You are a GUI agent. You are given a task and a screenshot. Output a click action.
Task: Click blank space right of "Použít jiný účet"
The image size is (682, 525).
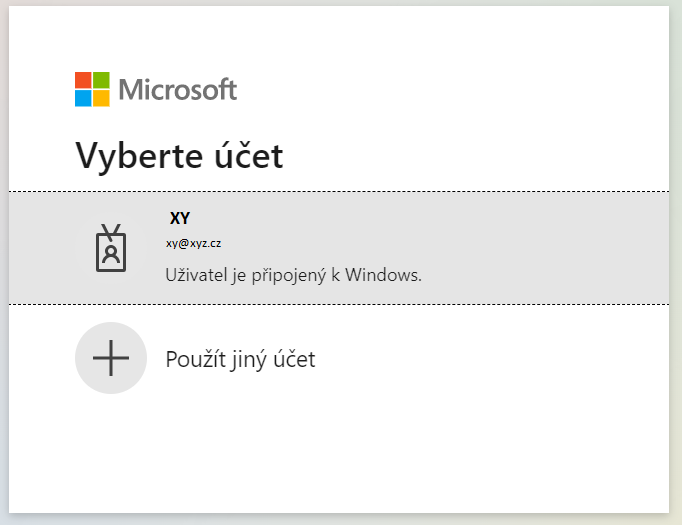point(500,358)
